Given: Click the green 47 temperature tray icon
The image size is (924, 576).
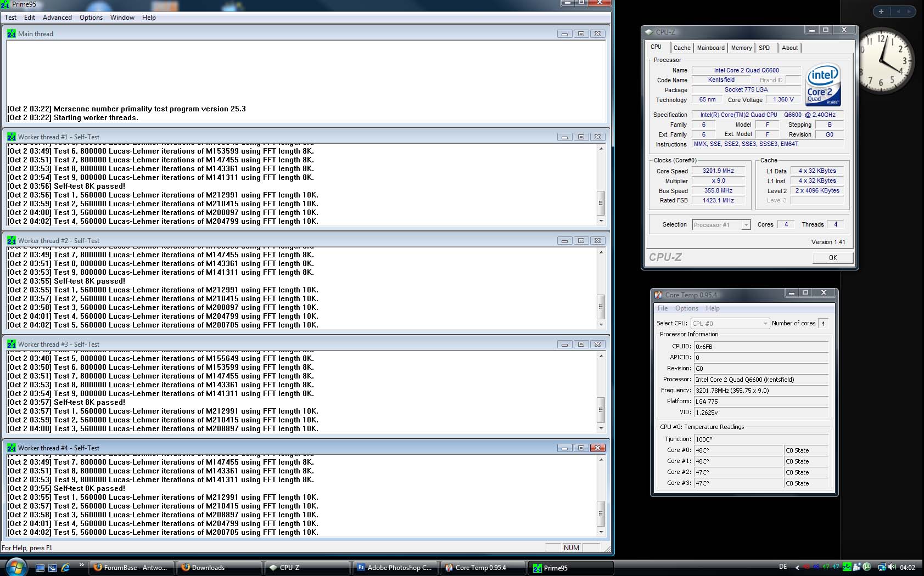Looking at the screenshot, I should 826,567.
